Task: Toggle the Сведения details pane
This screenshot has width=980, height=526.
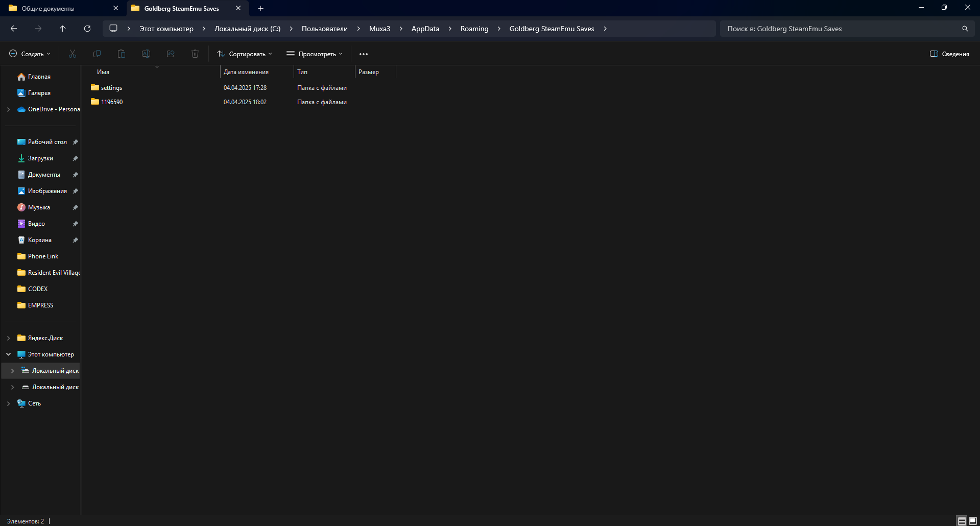Action: pos(949,54)
